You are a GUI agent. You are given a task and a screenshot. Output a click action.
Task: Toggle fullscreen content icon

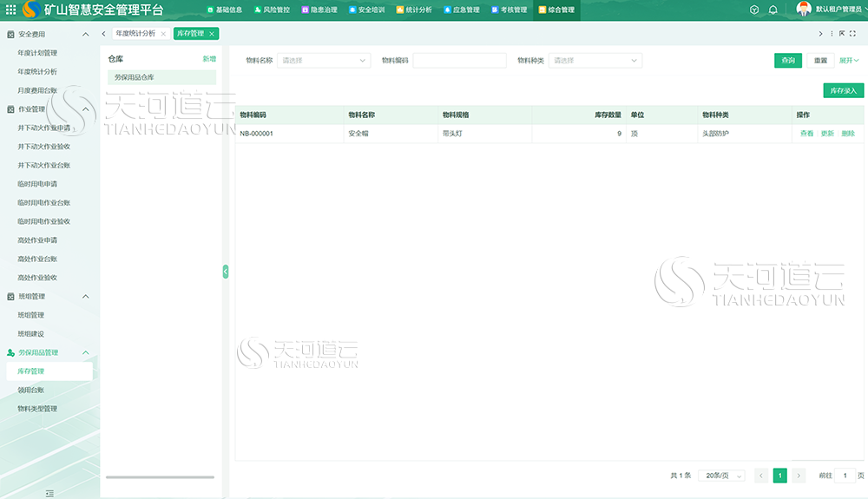[x=852, y=34]
